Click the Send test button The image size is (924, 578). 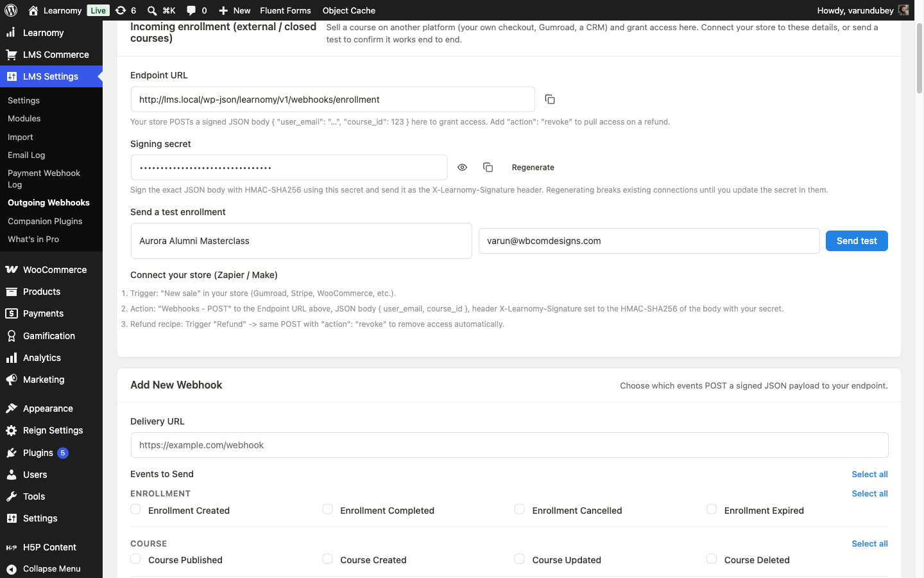[x=857, y=241]
